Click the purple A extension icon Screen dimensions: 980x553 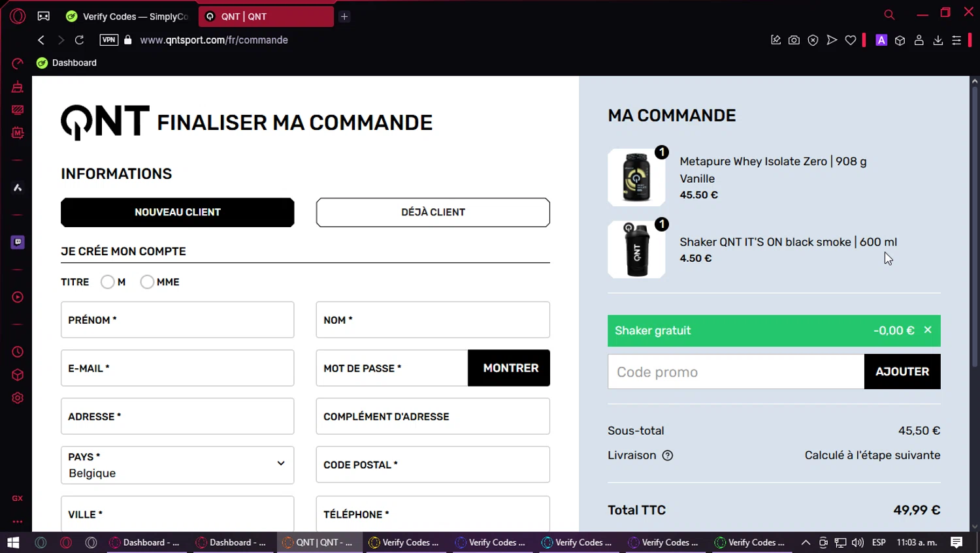pyautogui.click(x=881, y=40)
